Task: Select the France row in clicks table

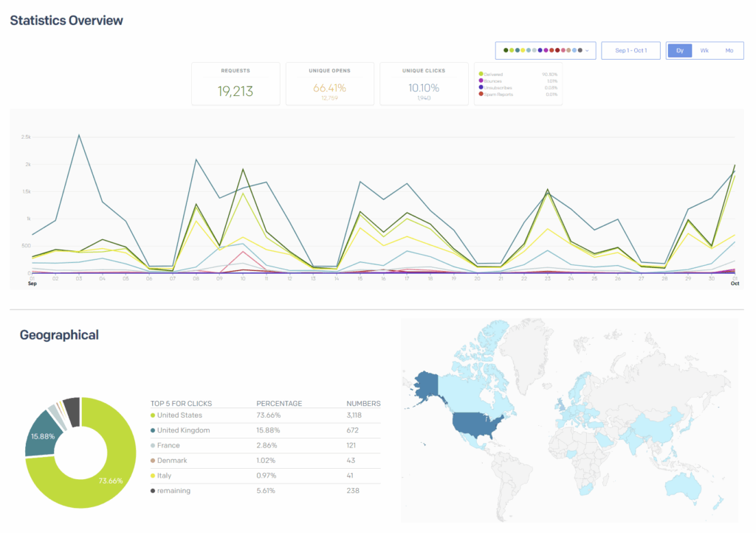Action: point(265,446)
